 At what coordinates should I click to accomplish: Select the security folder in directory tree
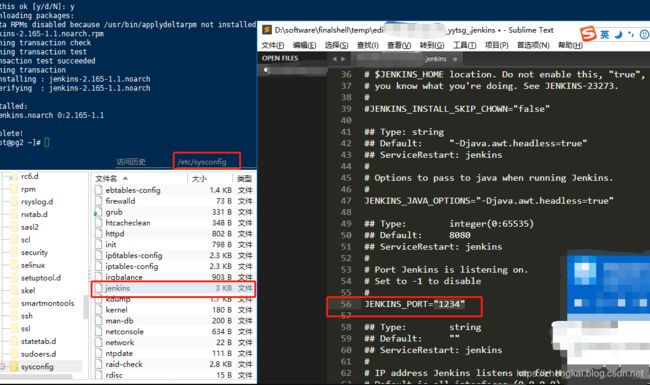click(34, 252)
